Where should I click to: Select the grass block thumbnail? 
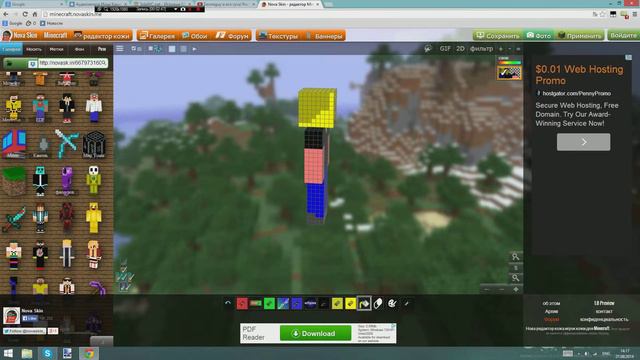(x=13, y=181)
